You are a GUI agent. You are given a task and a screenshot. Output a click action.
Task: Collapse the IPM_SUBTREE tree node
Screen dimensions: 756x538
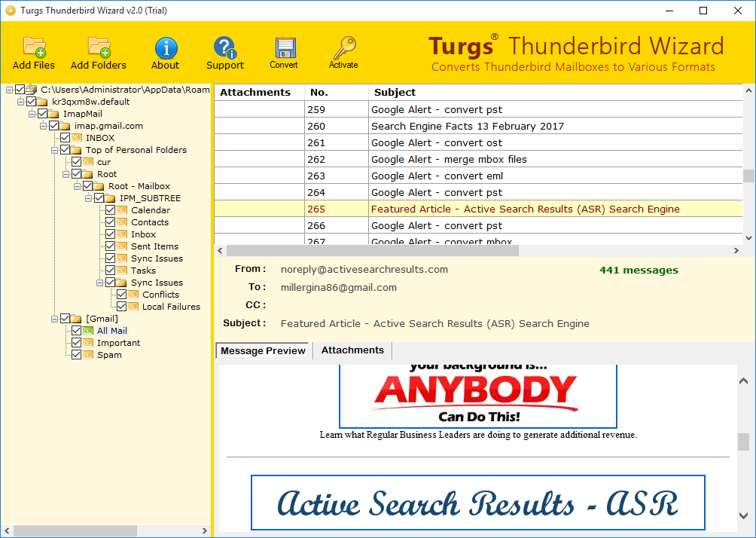[x=88, y=198]
